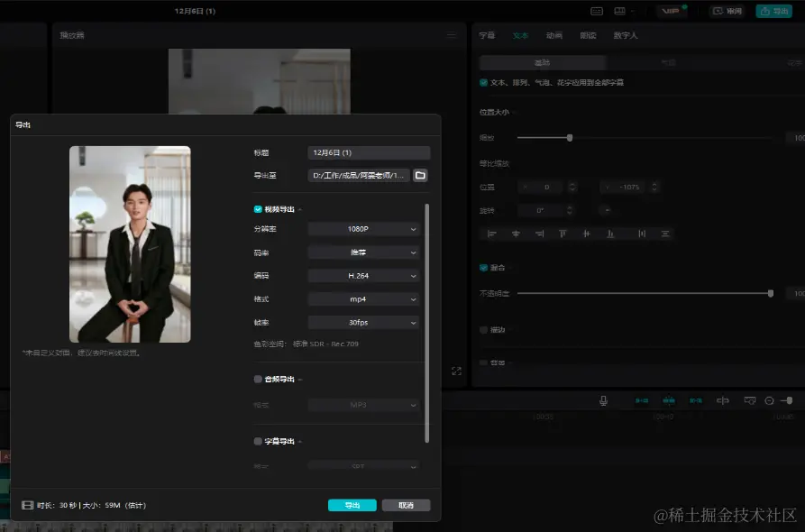Screen dimensions: 805x532
Task: Open the 分辨率 1080P dropdown
Action: coord(363,229)
